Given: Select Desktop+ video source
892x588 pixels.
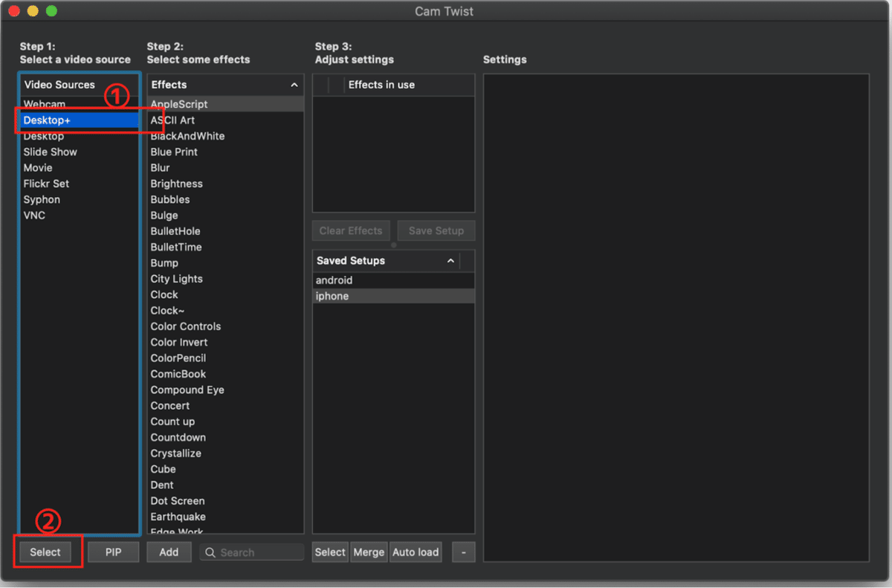Looking at the screenshot, I should coord(80,120).
